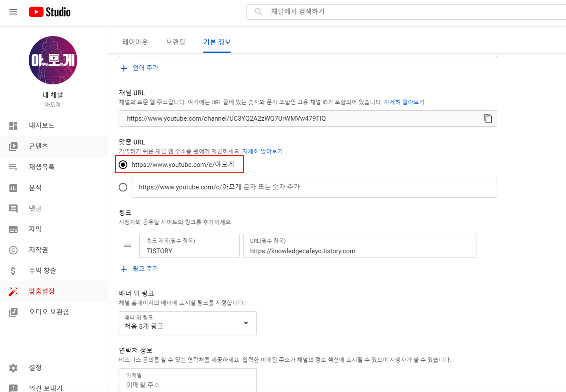Open 자세히 알아보기 link under 채널 URL
566x392 pixels.
click(x=404, y=102)
